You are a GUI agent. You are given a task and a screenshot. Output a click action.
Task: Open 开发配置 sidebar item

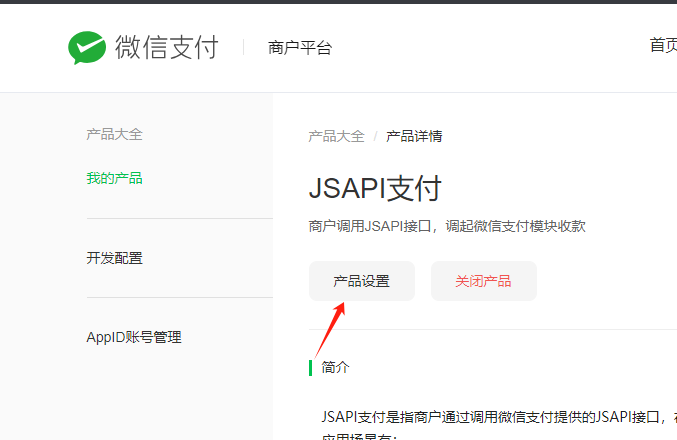point(114,258)
